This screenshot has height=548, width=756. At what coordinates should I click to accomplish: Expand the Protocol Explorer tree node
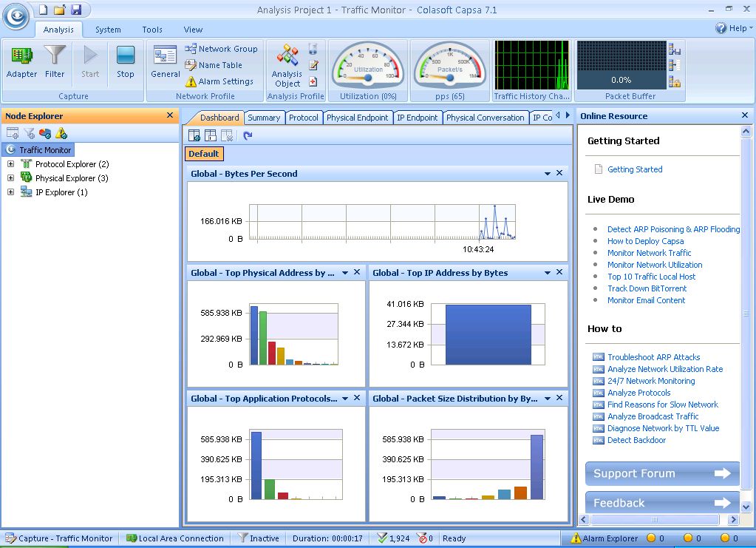click(x=10, y=164)
